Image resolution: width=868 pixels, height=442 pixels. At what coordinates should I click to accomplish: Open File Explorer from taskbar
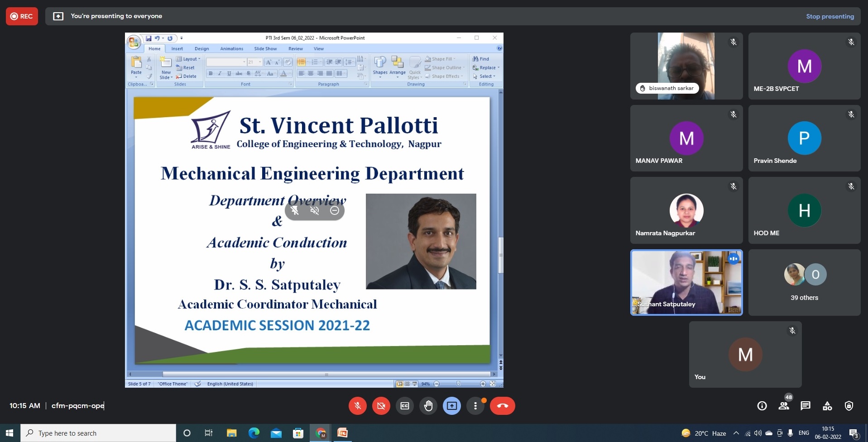tap(231, 433)
